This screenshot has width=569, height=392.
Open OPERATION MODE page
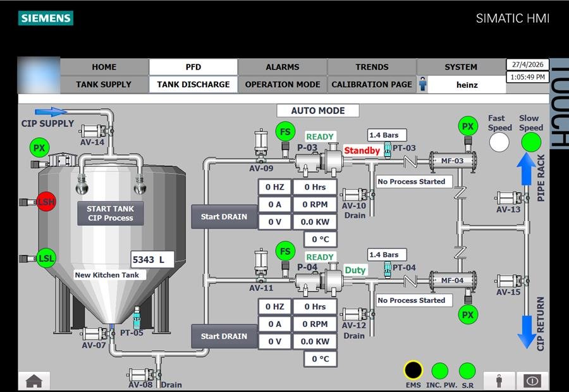(283, 84)
